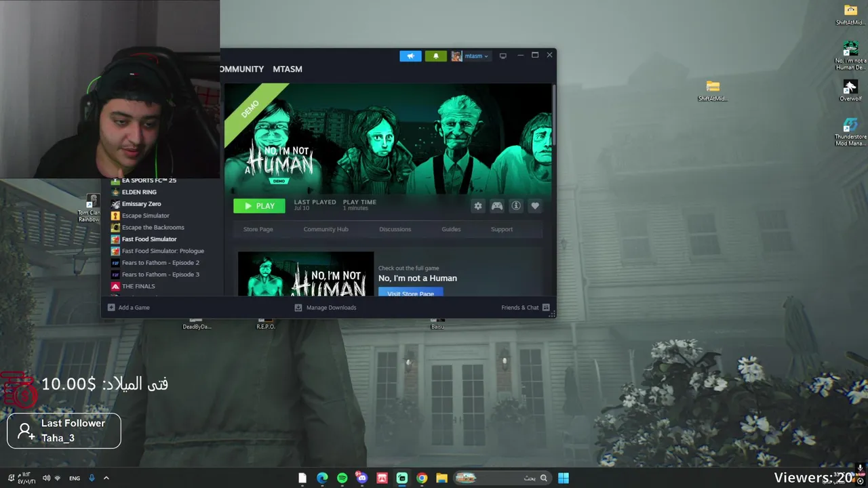
Task: Click Add a Game button
Action: 129,308
